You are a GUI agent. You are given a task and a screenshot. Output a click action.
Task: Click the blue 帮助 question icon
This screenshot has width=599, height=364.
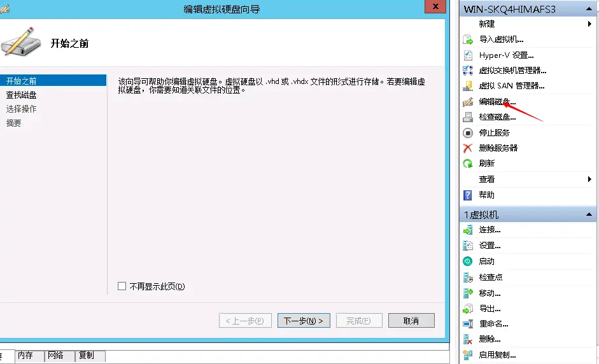(x=468, y=195)
